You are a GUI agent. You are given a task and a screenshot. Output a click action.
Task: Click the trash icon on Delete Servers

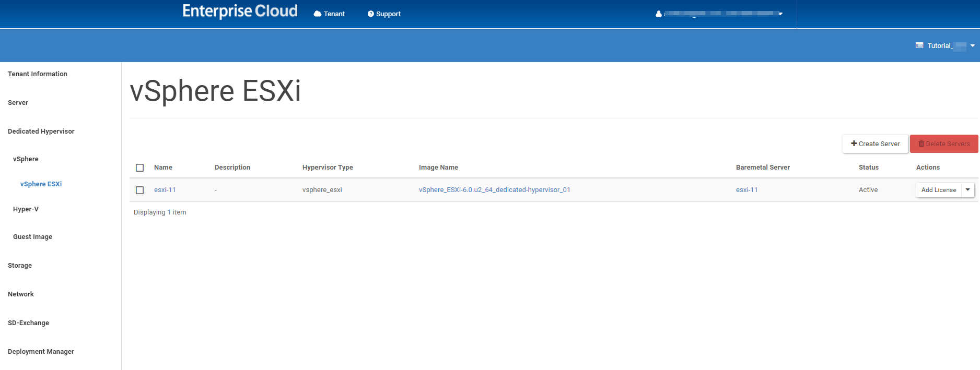pos(921,144)
